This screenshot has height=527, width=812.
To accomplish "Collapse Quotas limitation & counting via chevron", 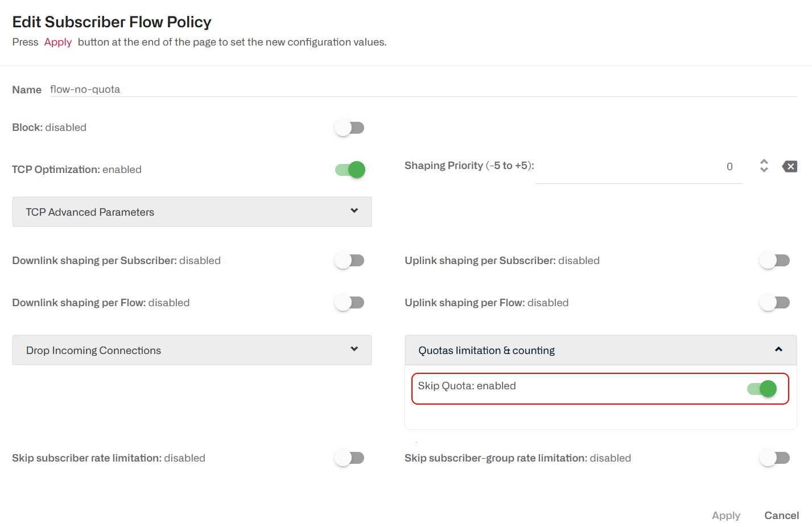I will 778,349.
